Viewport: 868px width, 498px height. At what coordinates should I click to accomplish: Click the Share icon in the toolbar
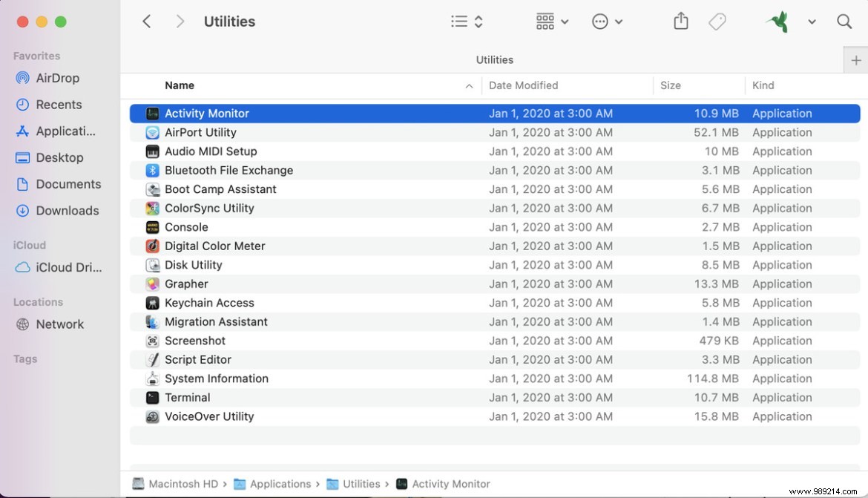point(680,21)
